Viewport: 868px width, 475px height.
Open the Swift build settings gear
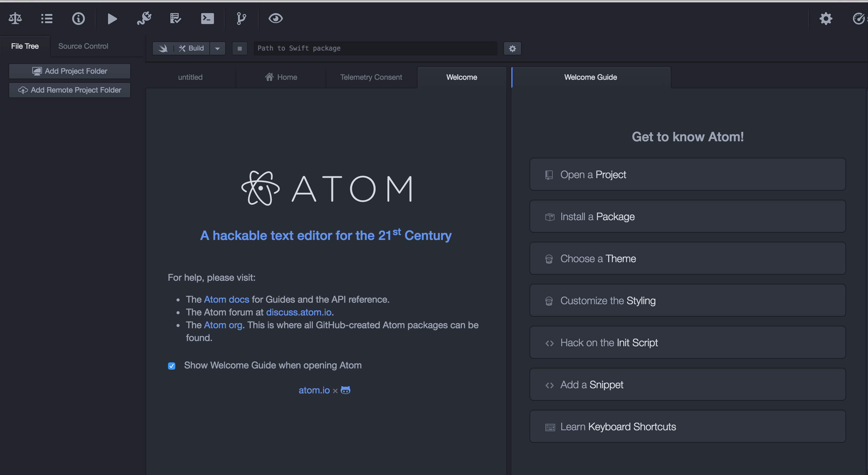(x=512, y=48)
